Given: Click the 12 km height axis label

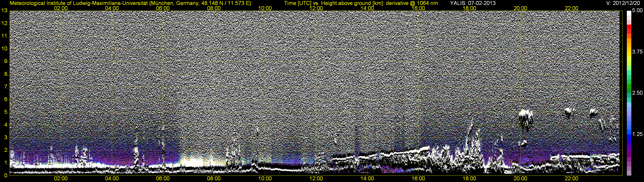Looking at the screenshot, I should pos(5,23).
